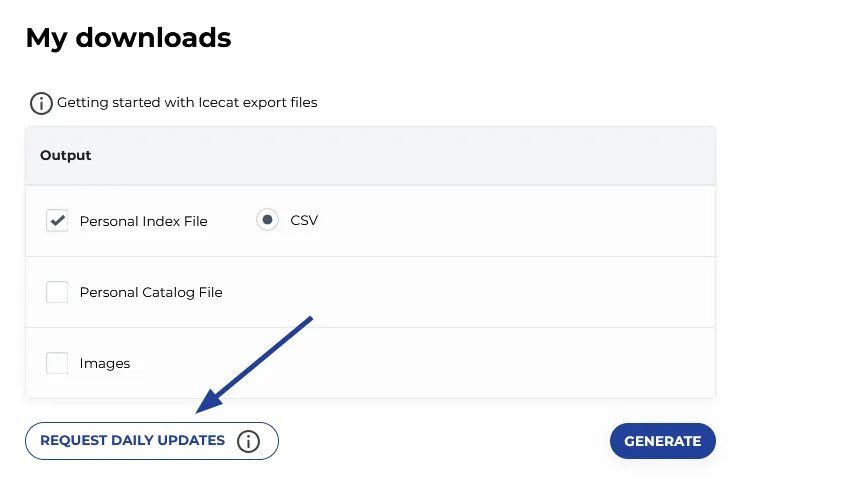
Task: Click the Personal Index File label text
Action: pos(144,221)
